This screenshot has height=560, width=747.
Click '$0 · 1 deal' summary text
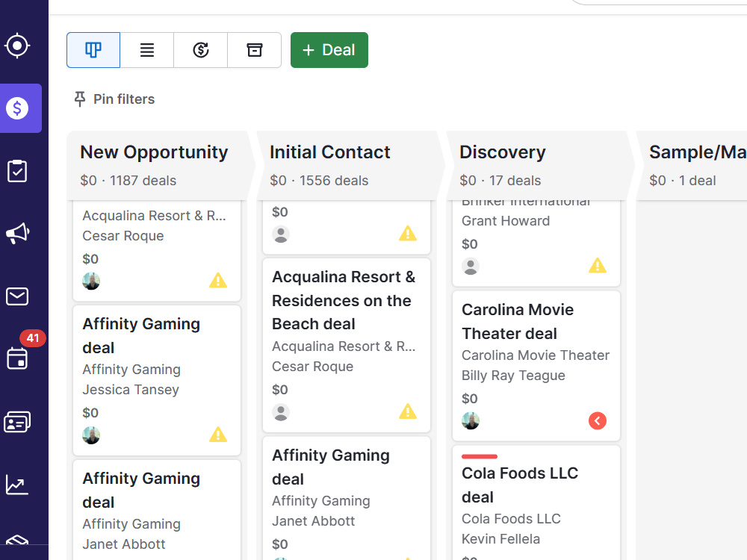pyautogui.click(x=682, y=181)
